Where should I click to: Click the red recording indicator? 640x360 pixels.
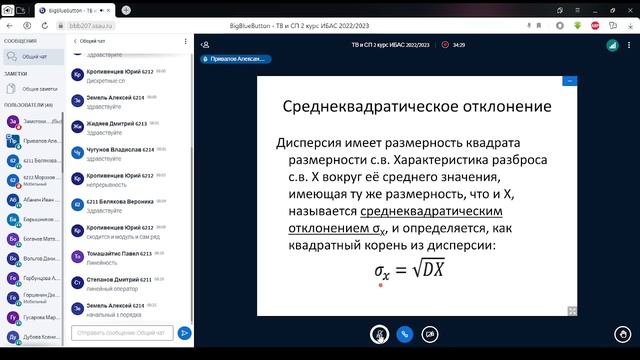click(x=445, y=45)
